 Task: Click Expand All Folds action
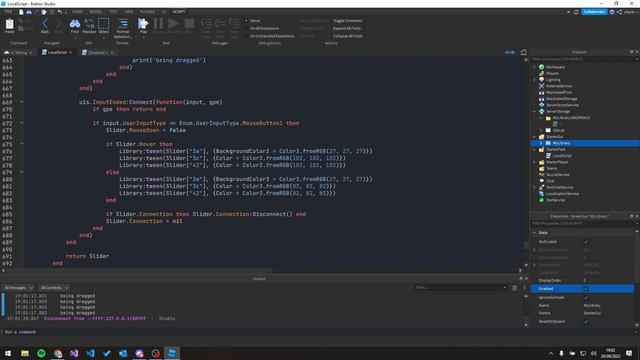[x=347, y=28]
